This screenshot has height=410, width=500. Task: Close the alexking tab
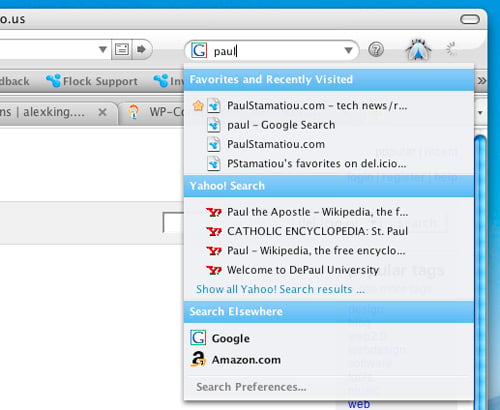(103, 112)
